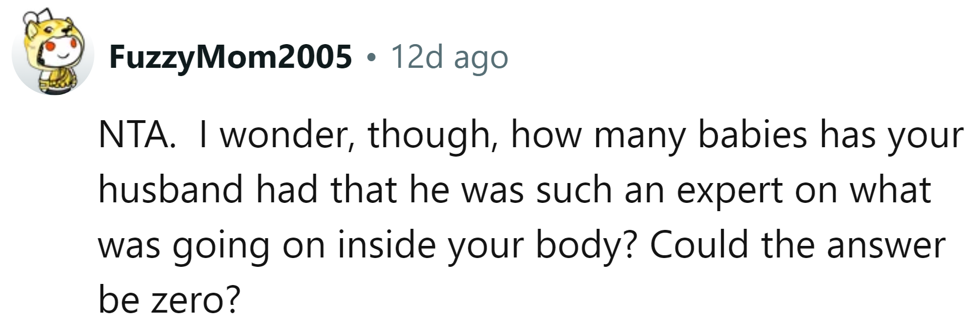Open the FuzzyMom2005 user profile link

click(230, 57)
